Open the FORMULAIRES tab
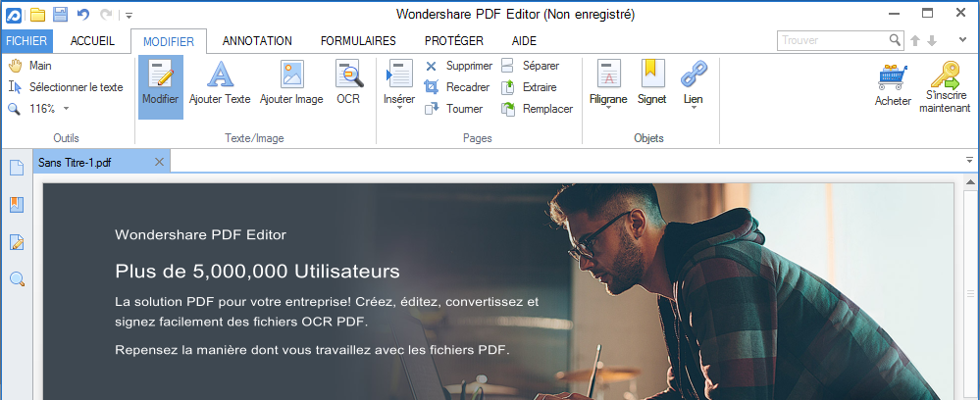980x400 pixels. coord(358,41)
